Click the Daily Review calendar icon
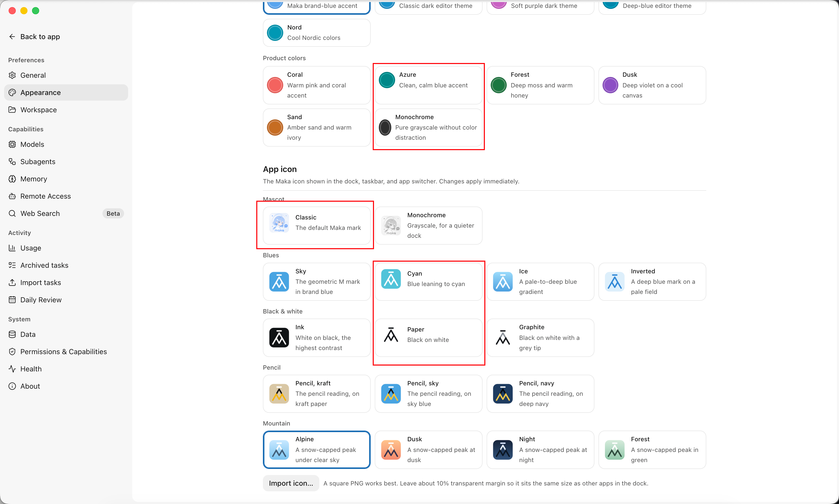 [12, 300]
